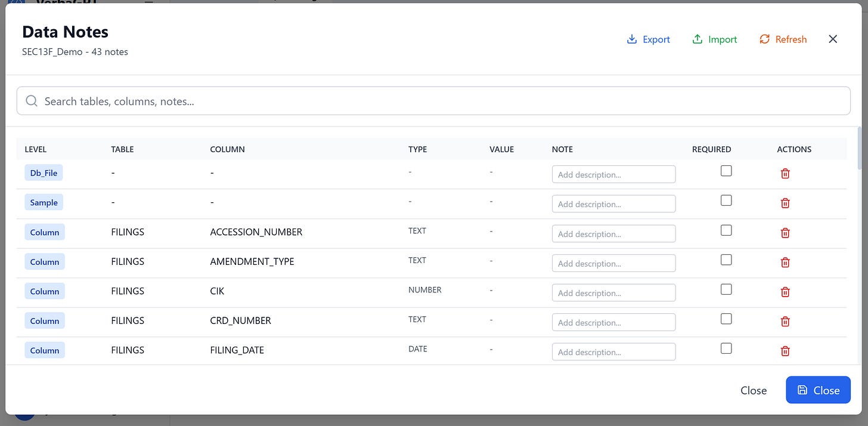Add description for CIK column
This screenshot has height=426, width=868.
pos(613,292)
